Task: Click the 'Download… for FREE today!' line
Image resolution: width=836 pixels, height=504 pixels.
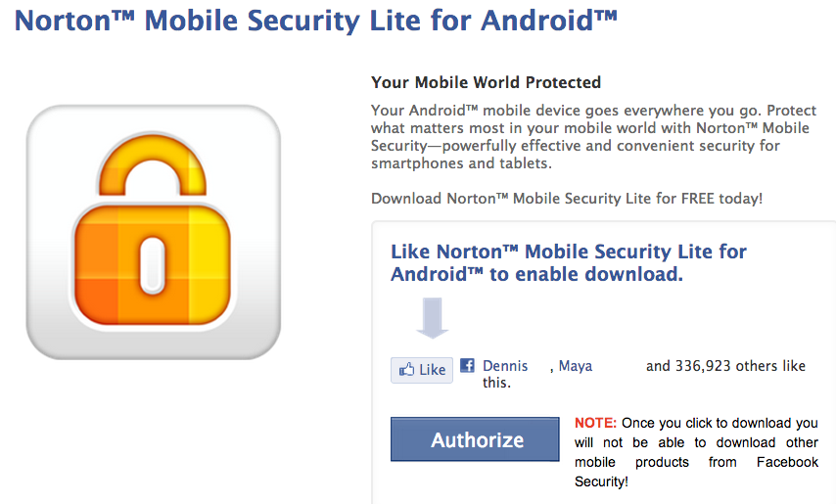Action: click(567, 199)
